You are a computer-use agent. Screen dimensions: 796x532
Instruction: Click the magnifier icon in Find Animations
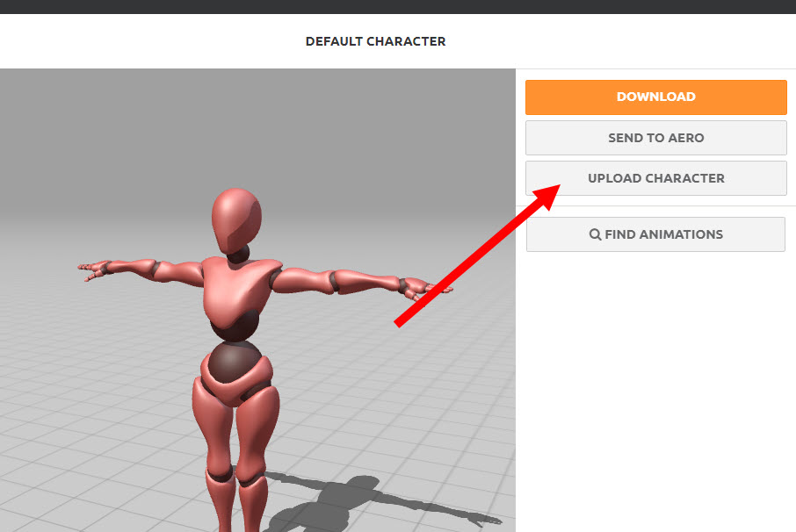[595, 234]
